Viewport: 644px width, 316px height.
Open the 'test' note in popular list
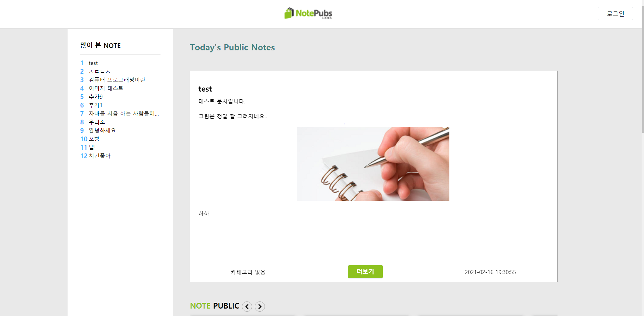click(x=93, y=63)
